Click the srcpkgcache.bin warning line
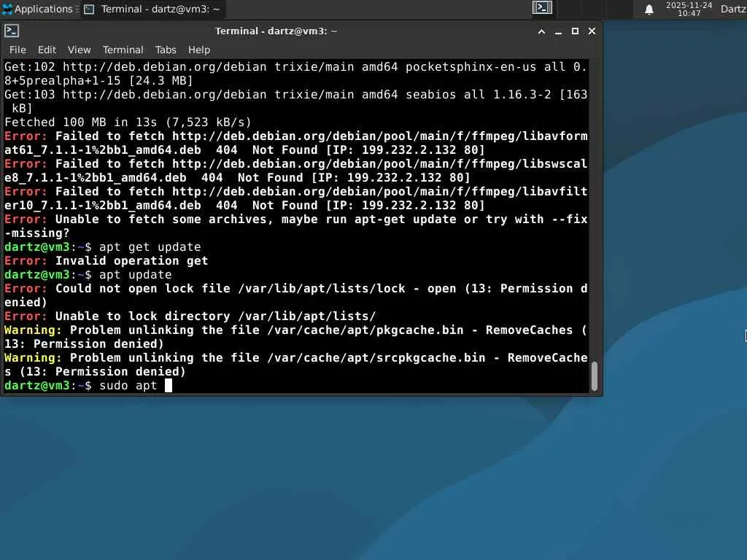 coord(296,365)
